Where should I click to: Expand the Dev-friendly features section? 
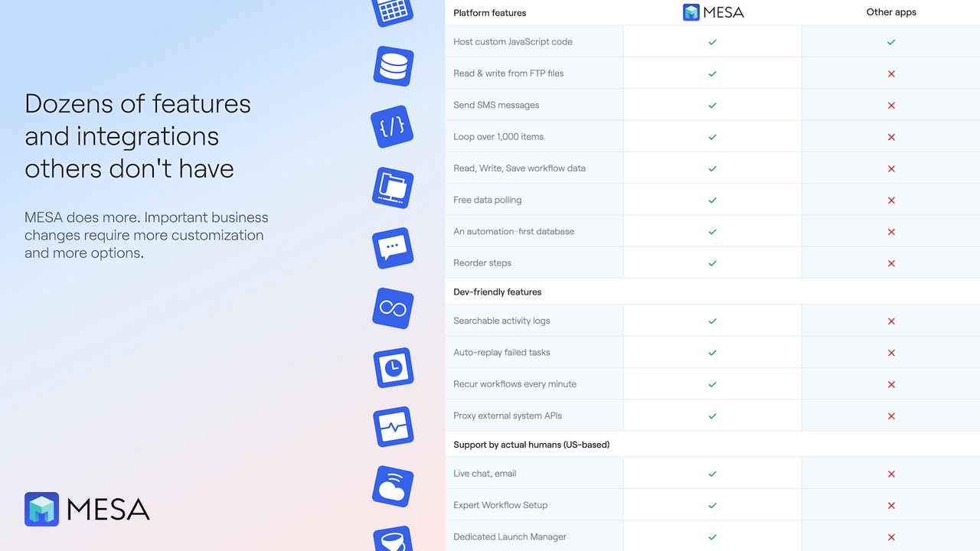click(497, 292)
